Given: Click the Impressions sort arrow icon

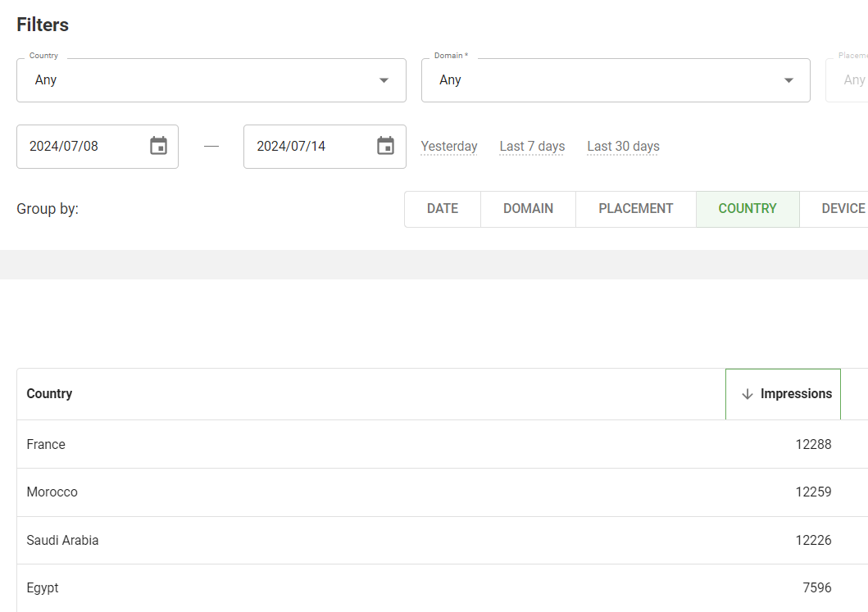Looking at the screenshot, I should pyautogui.click(x=747, y=394).
